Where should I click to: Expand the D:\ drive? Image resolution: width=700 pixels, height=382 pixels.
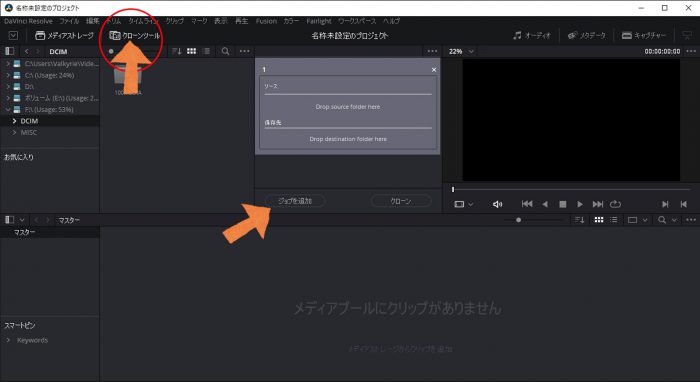[x=8, y=87]
